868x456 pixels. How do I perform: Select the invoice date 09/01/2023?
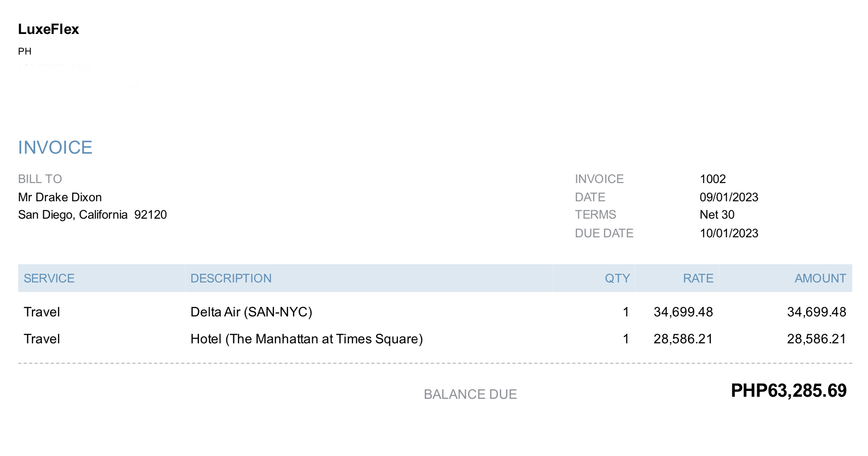point(729,197)
